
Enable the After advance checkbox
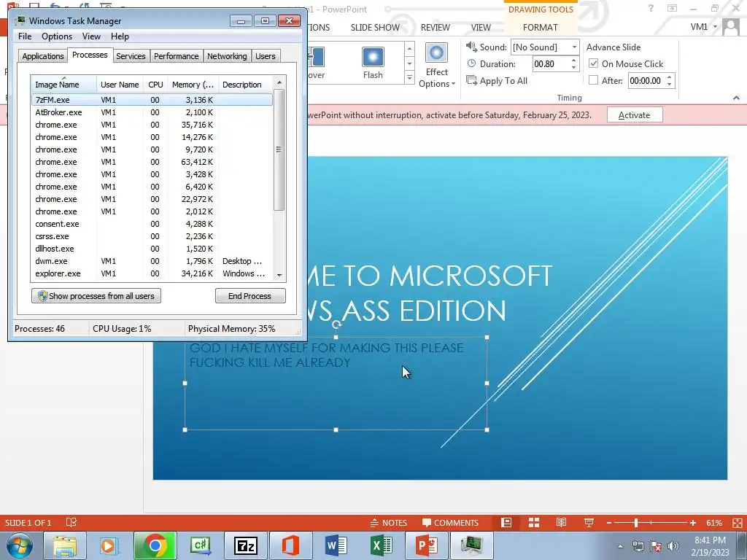(594, 80)
